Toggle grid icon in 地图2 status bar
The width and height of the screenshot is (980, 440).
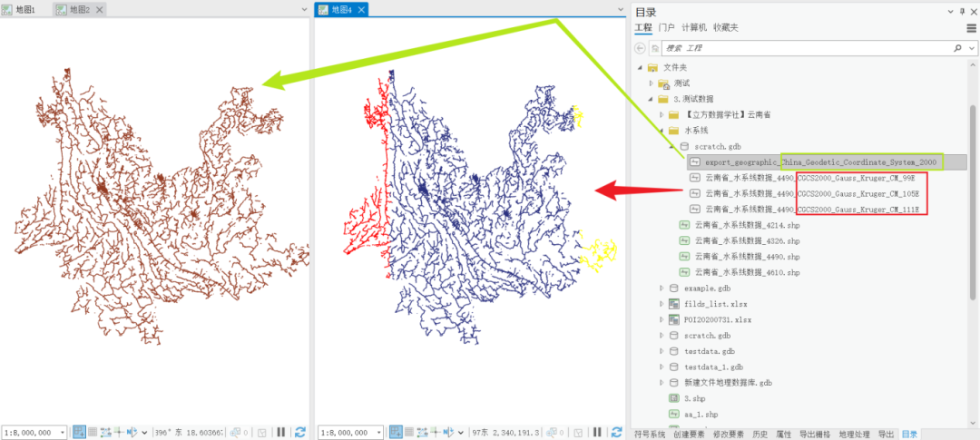click(x=93, y=432)
